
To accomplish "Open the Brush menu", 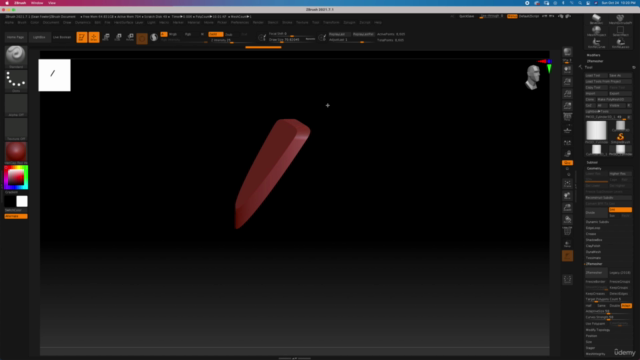I will [22, 22].
